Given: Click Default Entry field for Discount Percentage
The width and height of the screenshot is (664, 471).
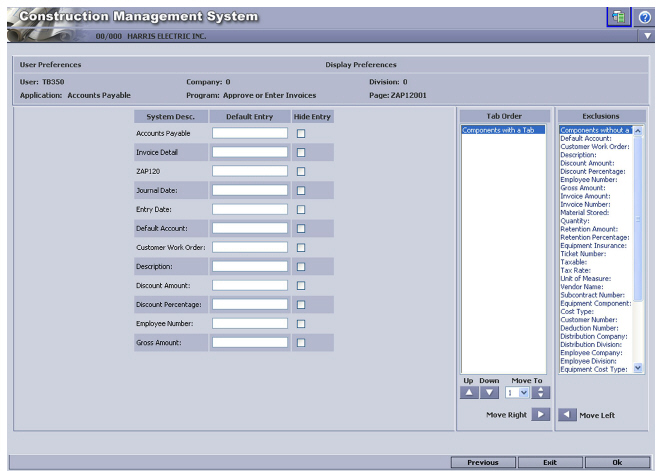Looking at the screenshot, I should pyautogui.click(x=250, y=304).
